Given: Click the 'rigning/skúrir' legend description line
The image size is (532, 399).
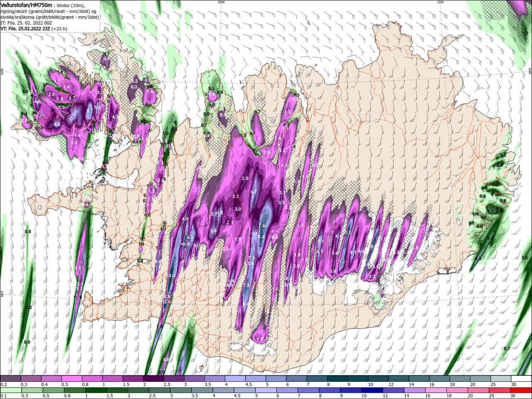Looking at the screenshot, I should (49, 11).
